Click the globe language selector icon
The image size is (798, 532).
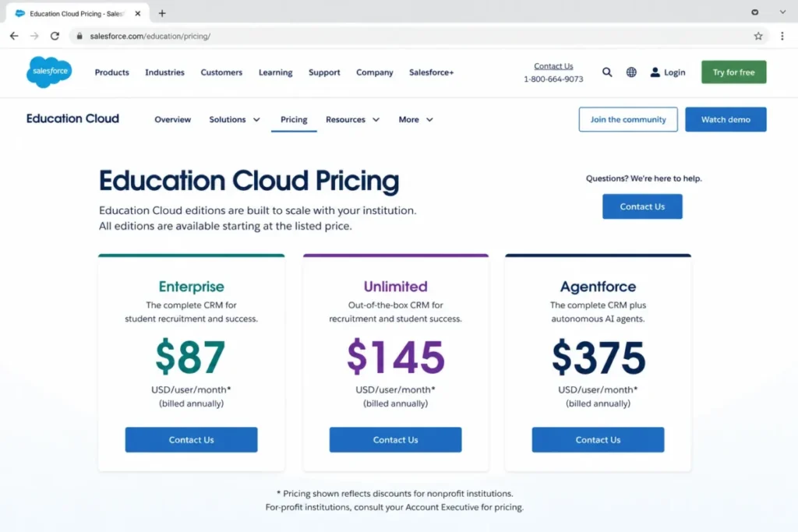pos(631,72)
